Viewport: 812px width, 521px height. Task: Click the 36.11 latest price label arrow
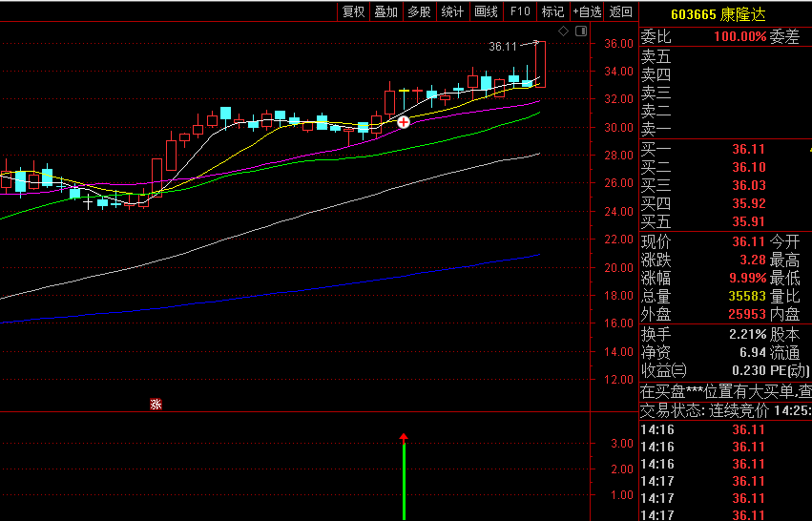[536, 43]
